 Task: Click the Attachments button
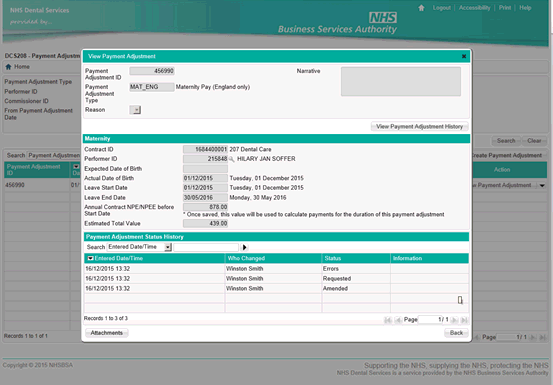(107, 333)
